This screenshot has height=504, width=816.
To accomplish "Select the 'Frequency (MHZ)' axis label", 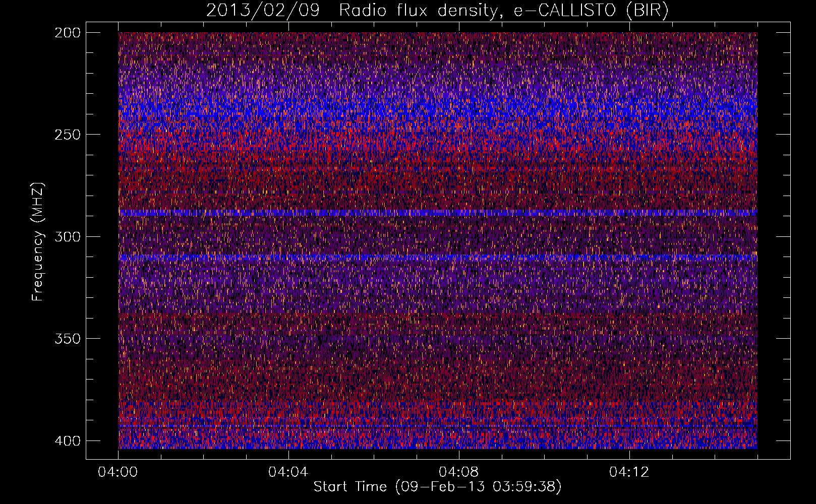I will [x=38, y=241].
